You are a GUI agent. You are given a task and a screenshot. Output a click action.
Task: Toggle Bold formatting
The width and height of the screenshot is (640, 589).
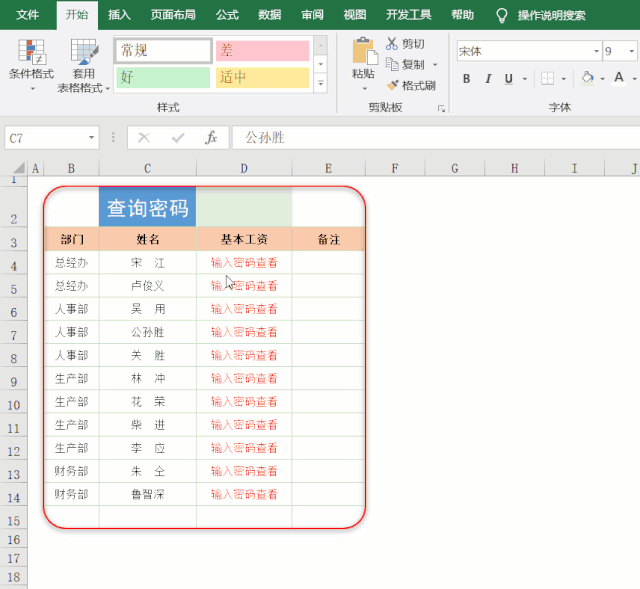467,78
